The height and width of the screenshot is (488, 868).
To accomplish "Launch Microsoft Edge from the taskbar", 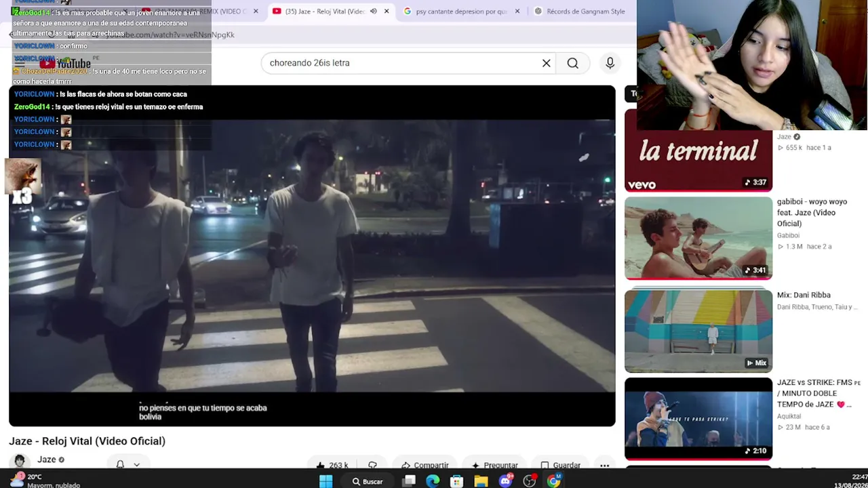I will click(433, 481).
